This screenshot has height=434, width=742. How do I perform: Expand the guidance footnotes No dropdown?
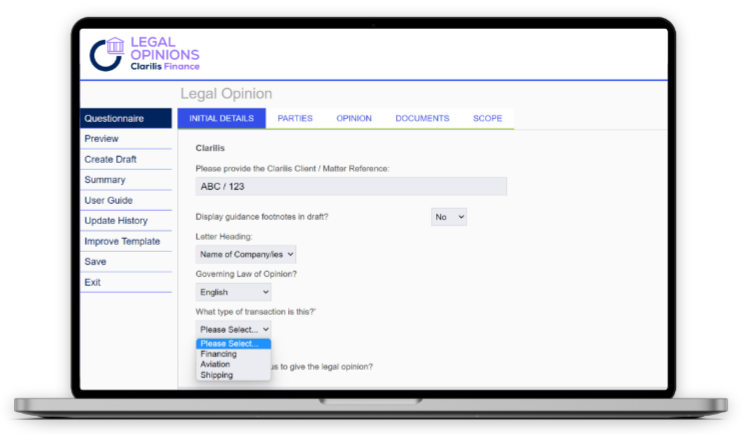coord(448,217)
